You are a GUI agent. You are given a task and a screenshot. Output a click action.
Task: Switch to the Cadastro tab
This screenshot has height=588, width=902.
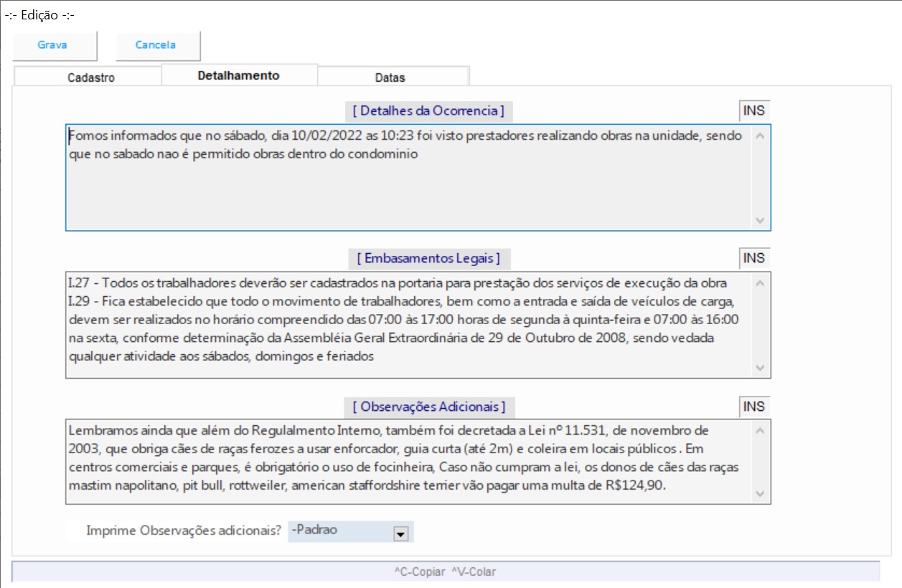point(90,77)
